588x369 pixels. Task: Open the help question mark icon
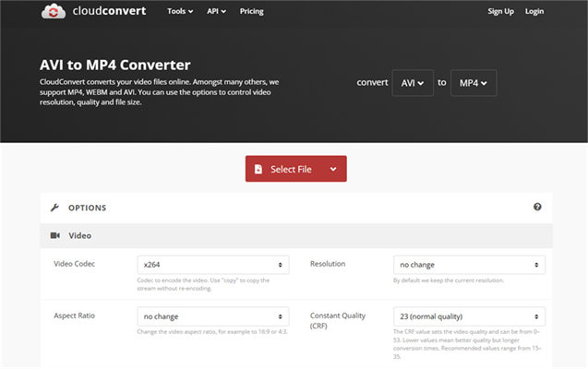coord(537,207)
